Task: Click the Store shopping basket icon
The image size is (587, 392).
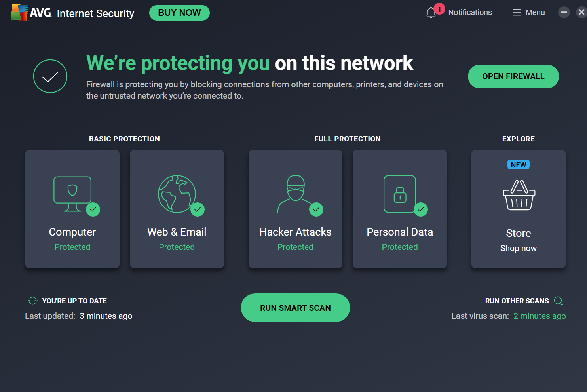Action: pos(519,195)
